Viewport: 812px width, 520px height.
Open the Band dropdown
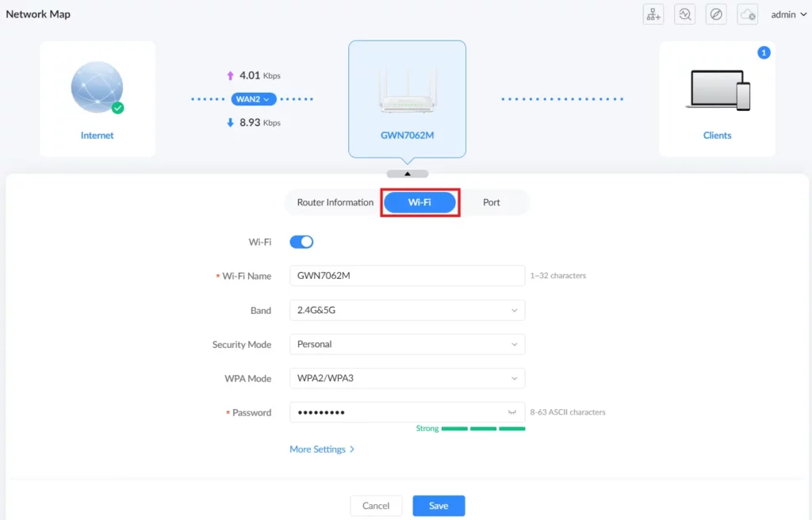coord(407,310)
